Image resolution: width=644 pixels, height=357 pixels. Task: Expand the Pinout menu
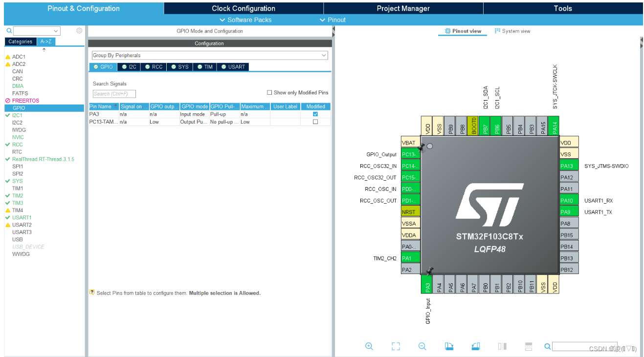[x=333, y=20]
